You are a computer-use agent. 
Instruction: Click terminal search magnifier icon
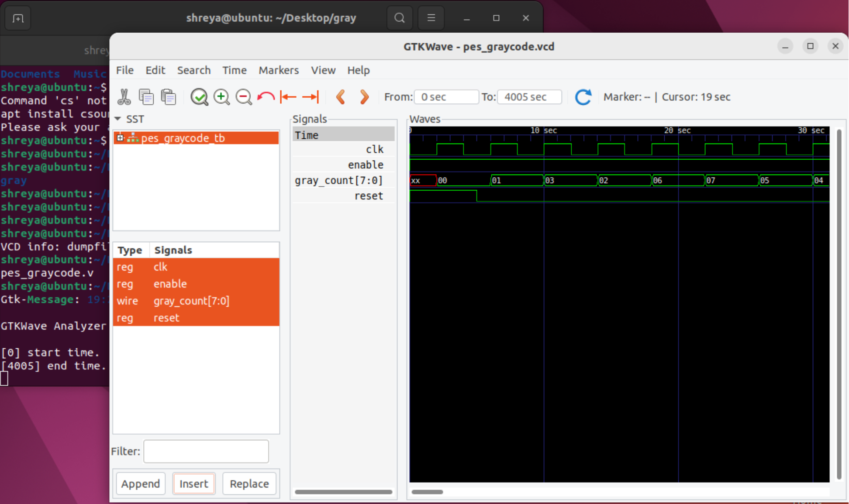(x=399, y=18)
